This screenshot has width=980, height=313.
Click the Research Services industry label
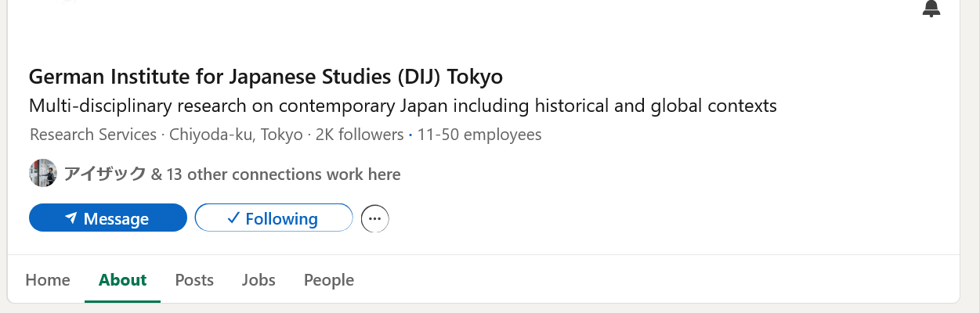(93, 135)
